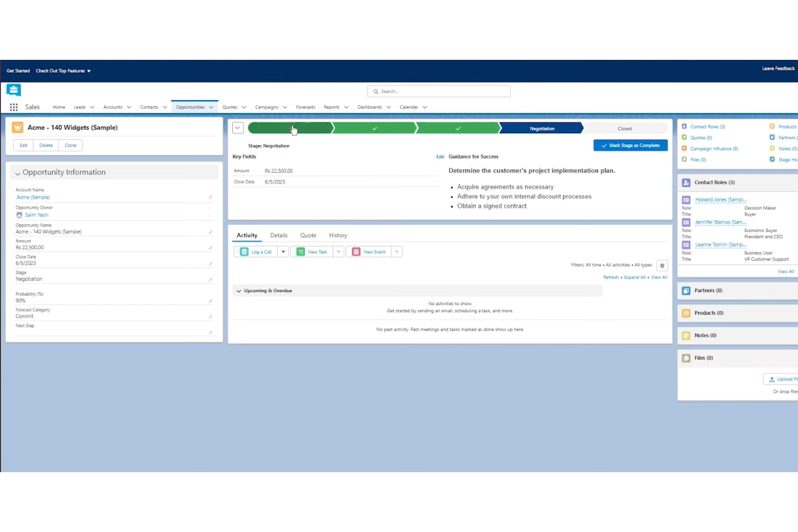
Task: Edit Close Date pencil icon
Action: (x=210, y=264)
